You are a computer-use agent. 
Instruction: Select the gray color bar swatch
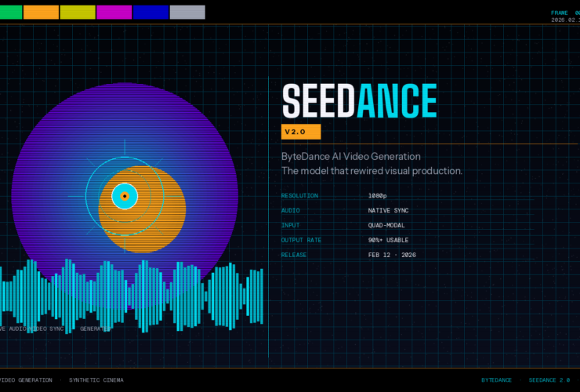(187, 13)
